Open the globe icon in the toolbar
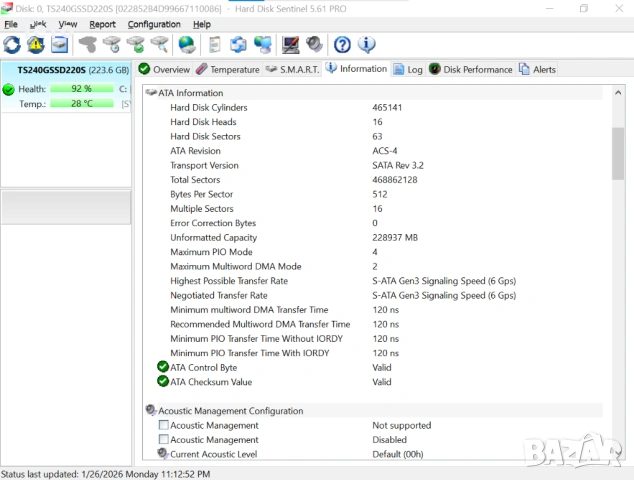634x480 pixels. point(187,44)
